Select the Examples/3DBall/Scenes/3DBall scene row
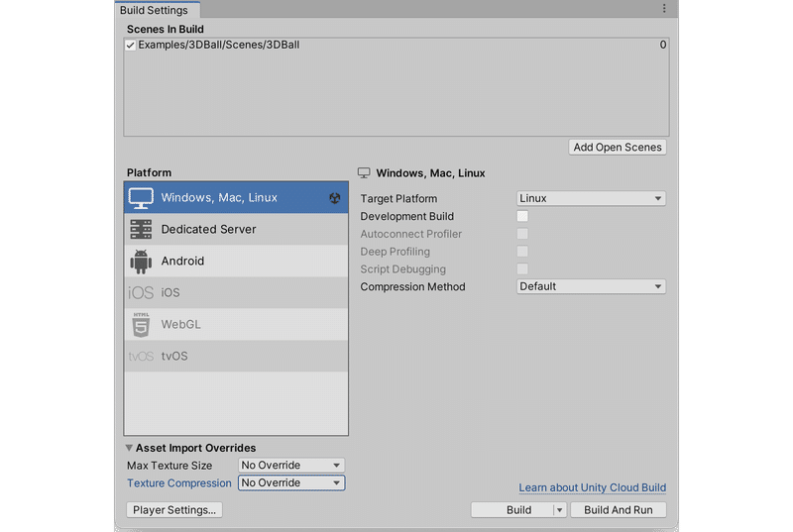 [396, 45]
